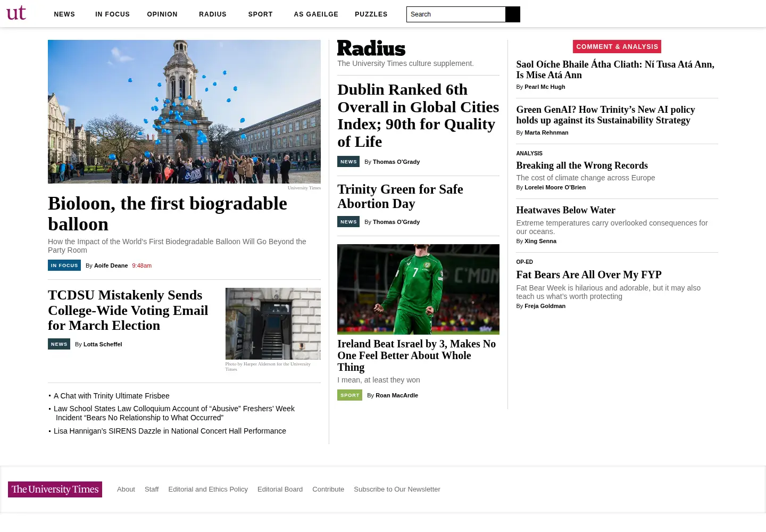Click the green Sport tag

[x=349, y=395]
